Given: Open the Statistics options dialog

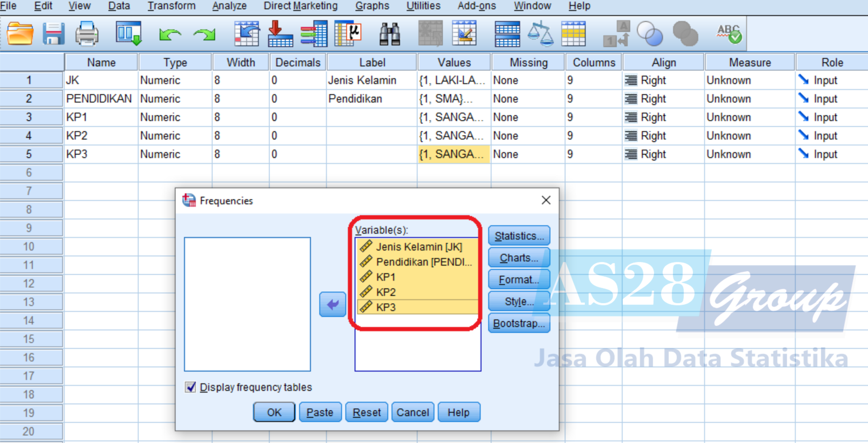Looking at the screenshot, I should tap(519, 236).
